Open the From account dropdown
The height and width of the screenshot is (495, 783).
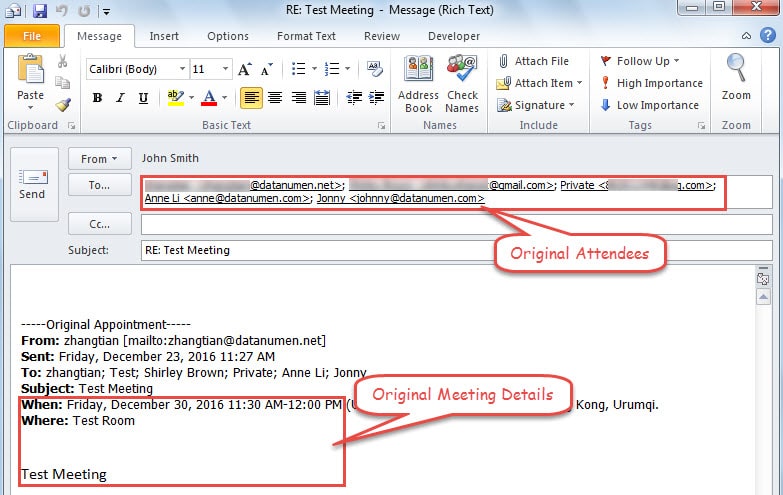coord(99,159)
